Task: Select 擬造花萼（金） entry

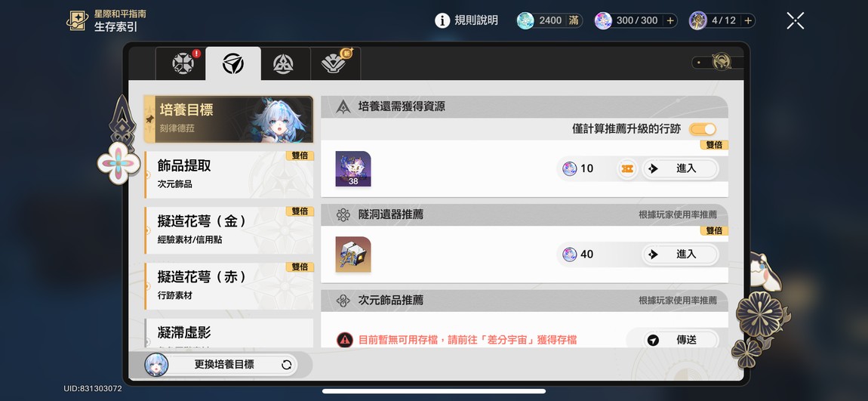Action: [229, 230]
